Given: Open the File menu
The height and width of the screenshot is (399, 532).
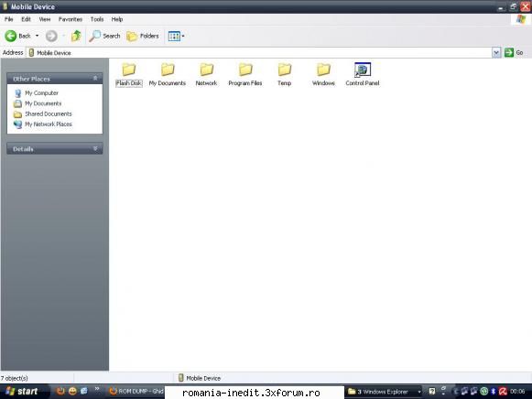Looking at the screenshot, I should click(9, 19).
